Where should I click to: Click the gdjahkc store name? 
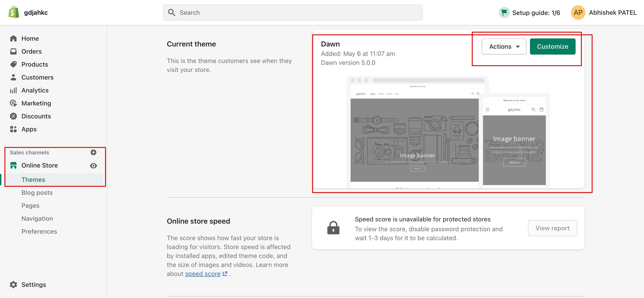click(x=36, y=13)
